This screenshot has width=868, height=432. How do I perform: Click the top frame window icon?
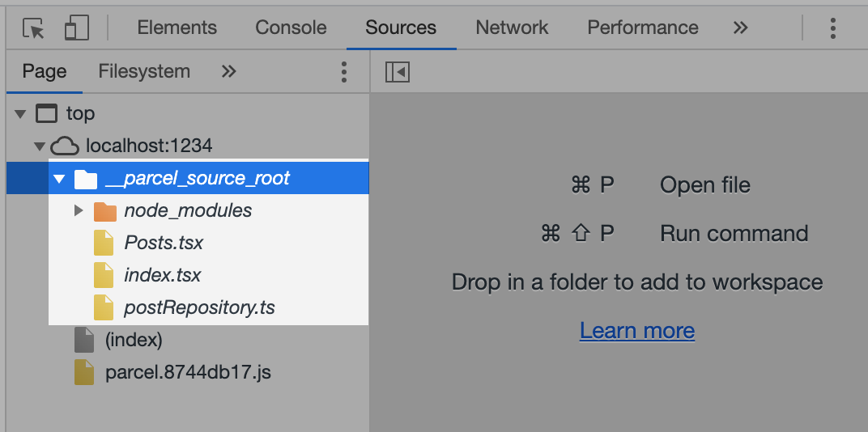(x=47, y=114)
